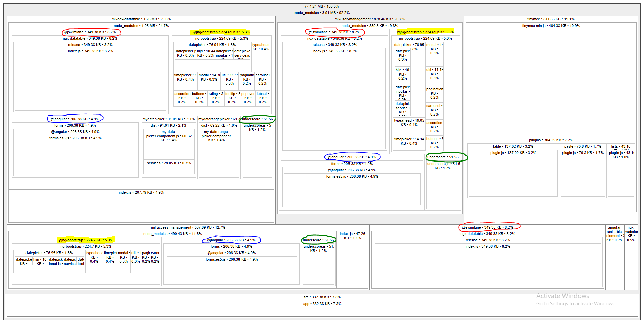Click "forms.es5.js • 206.38 KB" in mil-user-management
Screen dimensions: 644x322
point(352,176)
